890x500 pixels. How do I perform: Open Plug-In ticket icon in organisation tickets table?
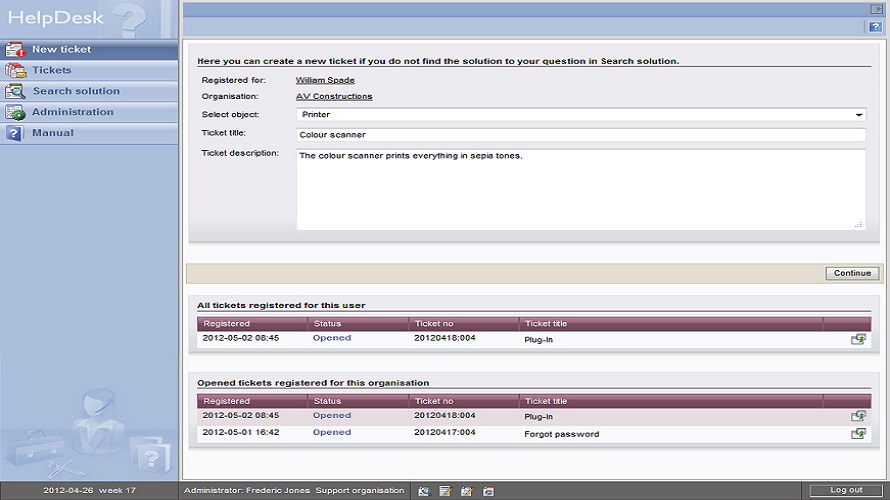(858, 417)
